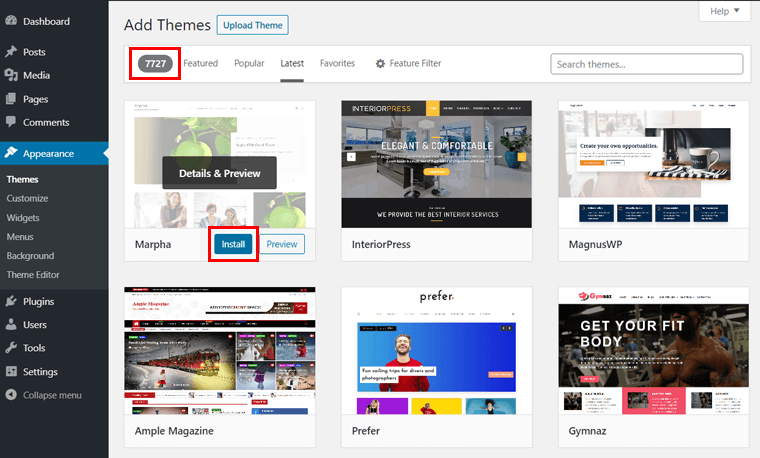The width and height of the screenshot is (760, 458).
Task: Click the MagnusWP theme name
Action: (x=595, y=244)
